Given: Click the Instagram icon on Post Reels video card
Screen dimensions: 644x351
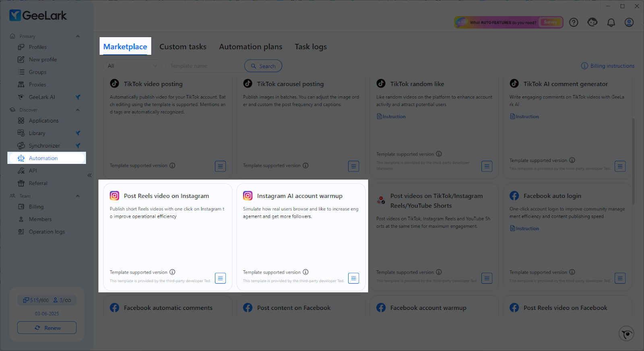Looking at the screenshot, I should click(x=115, y=196).
